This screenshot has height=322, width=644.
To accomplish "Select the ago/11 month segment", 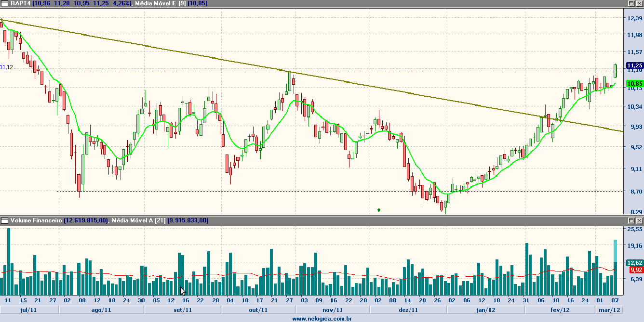I will pos(101,310).
